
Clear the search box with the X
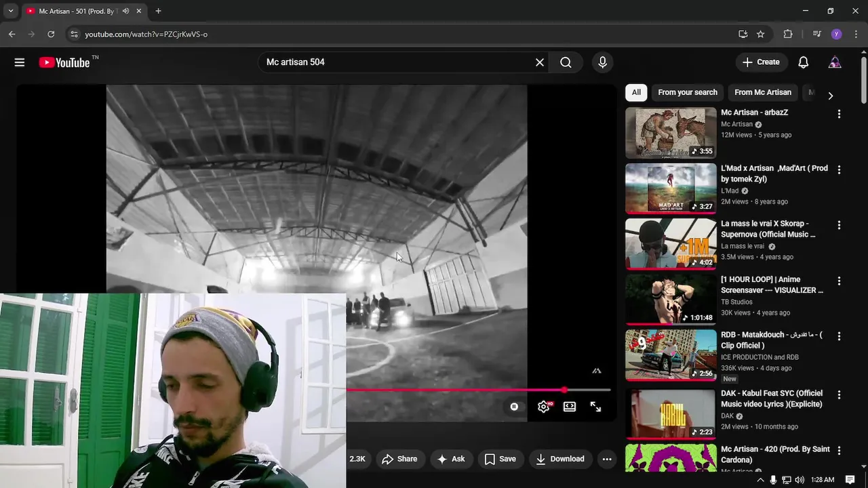tap(540, 62)
